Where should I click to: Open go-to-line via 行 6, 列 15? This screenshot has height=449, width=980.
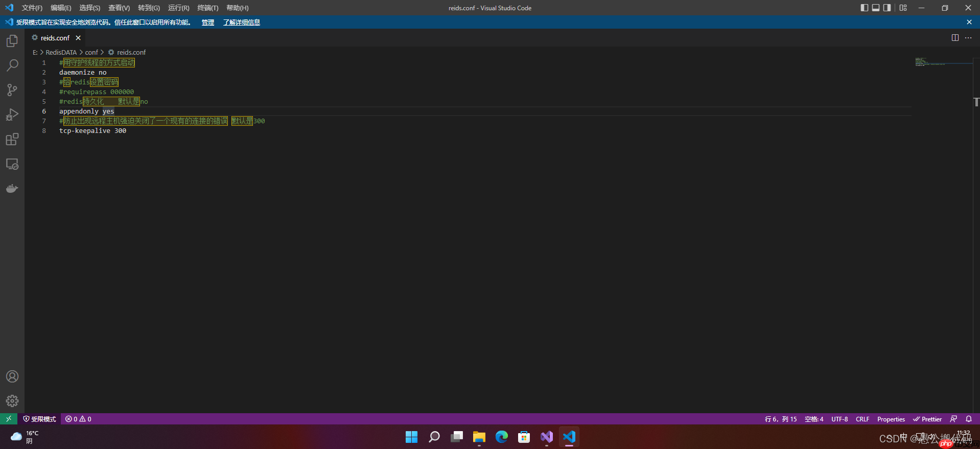pos(781,419)
